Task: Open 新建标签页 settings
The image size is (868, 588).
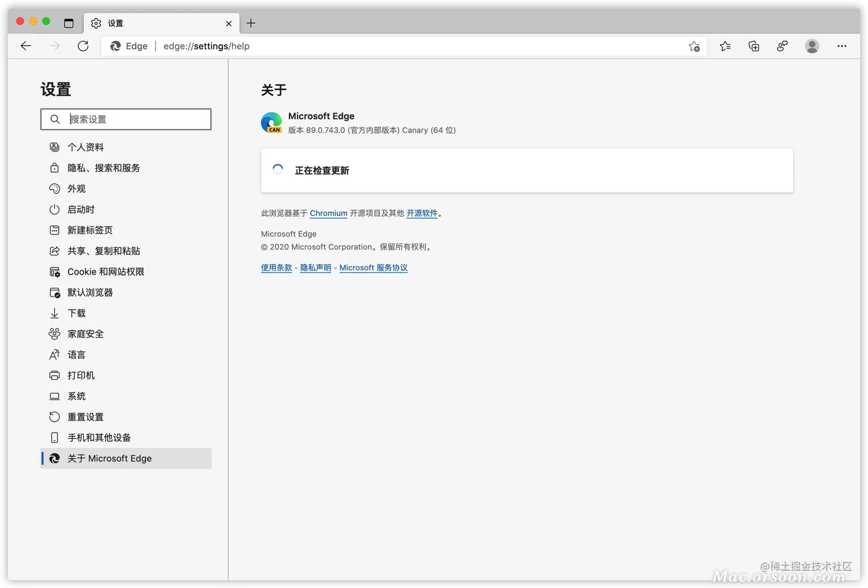Action: point(126,230)
